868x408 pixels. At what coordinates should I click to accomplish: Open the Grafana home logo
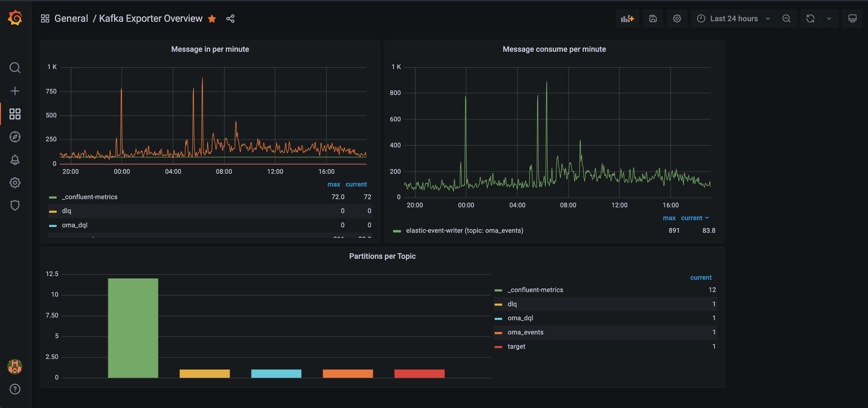pyautogui.click(x=15, y=18)
